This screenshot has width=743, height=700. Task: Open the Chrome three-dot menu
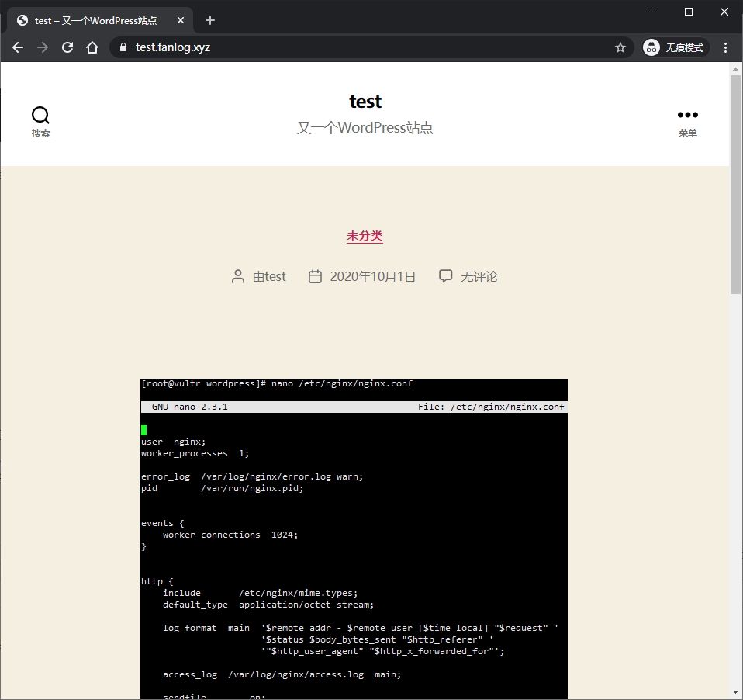(725, 47)
